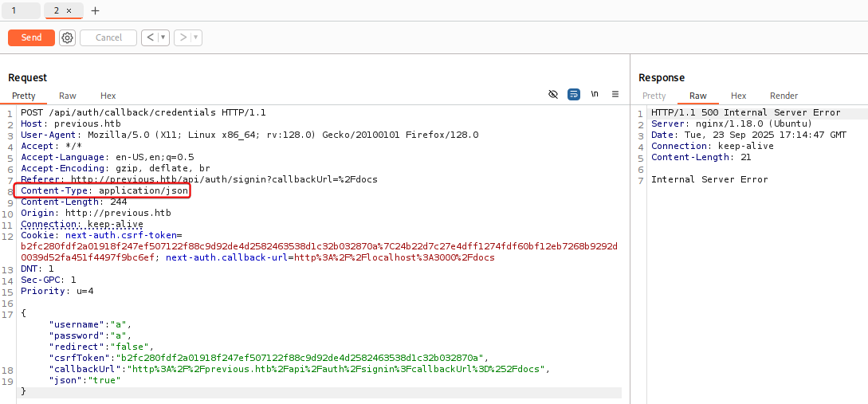Click the orange Send button
Viewport: 868px width, 404px height.
pos(31,37)
